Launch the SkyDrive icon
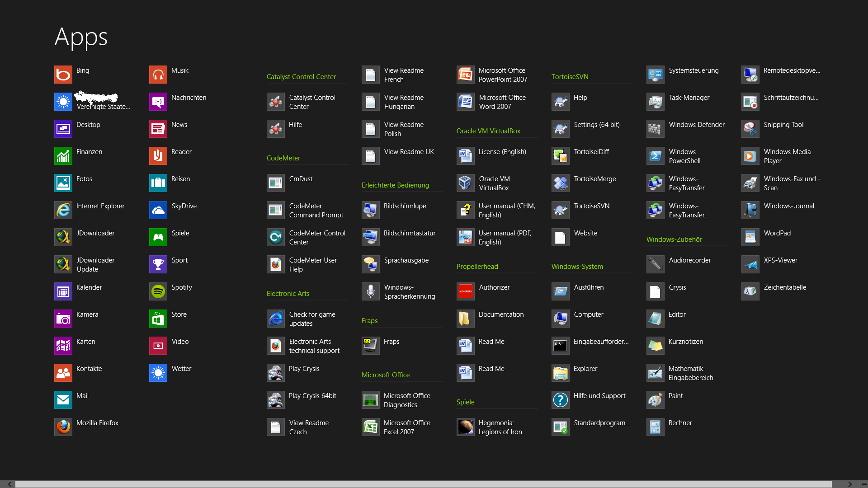The height and width of the screenshot is (488, 868). point(158,210)
